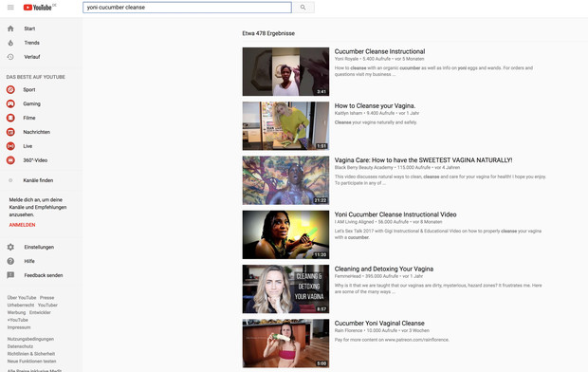This screenshot has height=372, width=588.
Task: Open 'Cleaning and Detoxing Your Vagina' title
Action: tap(384, 269)
